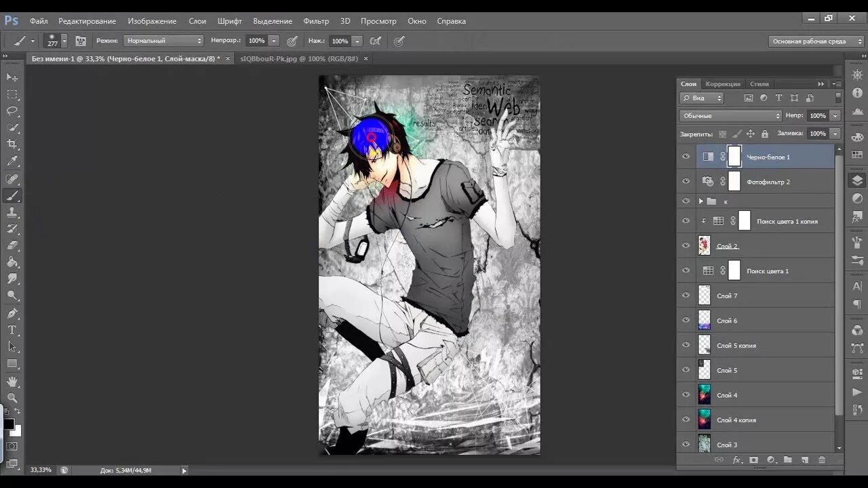Select the Move tool
The image size is (868, 488).
pyautogui.click(x=12, y=77)
